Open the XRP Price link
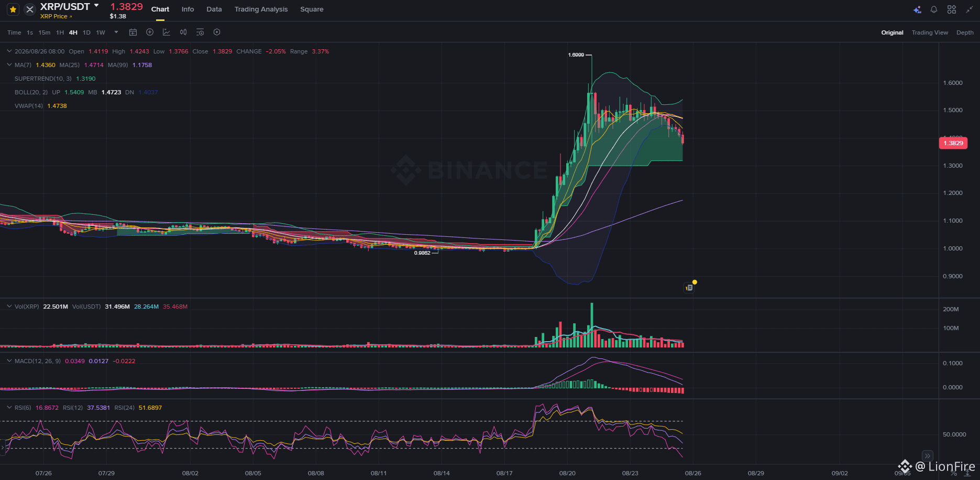Screen dimensions: 980x480 tap(56, 16)
